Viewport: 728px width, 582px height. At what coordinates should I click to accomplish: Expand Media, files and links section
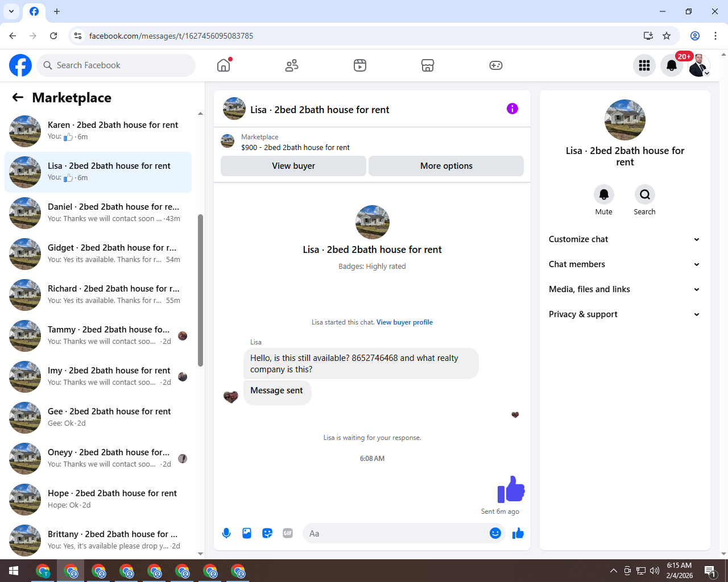click(624, 289)
